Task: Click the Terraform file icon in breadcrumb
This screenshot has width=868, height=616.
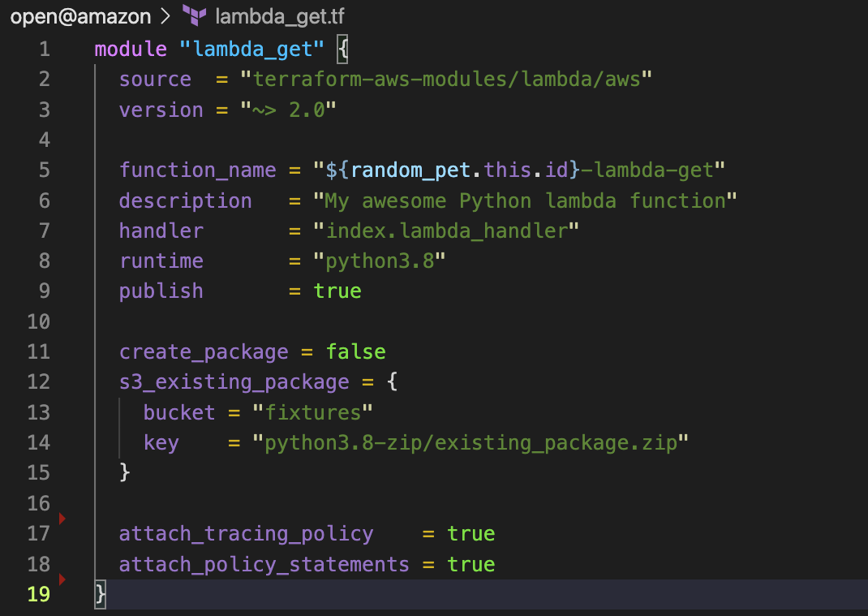Action: coord(195,16)
